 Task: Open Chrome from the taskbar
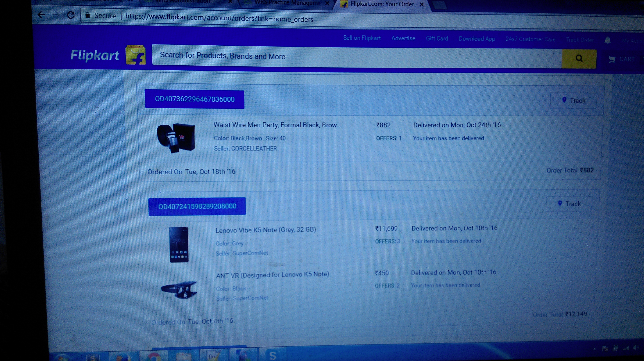click(154, 357)
